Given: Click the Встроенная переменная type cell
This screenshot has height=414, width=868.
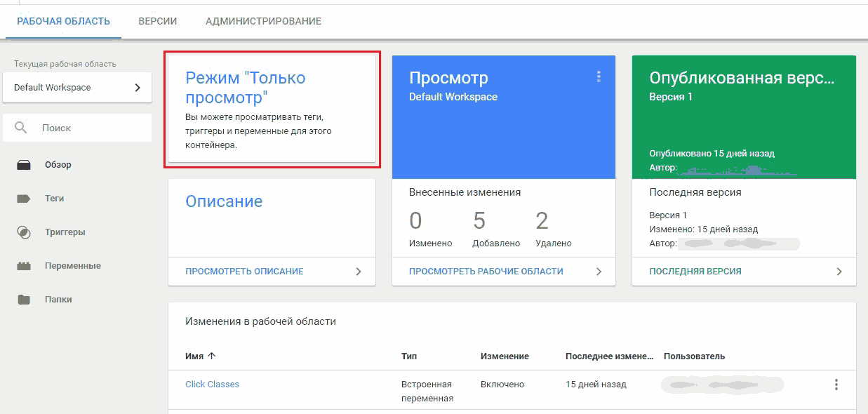Looking at the screenshot, I should pos(427,391).
